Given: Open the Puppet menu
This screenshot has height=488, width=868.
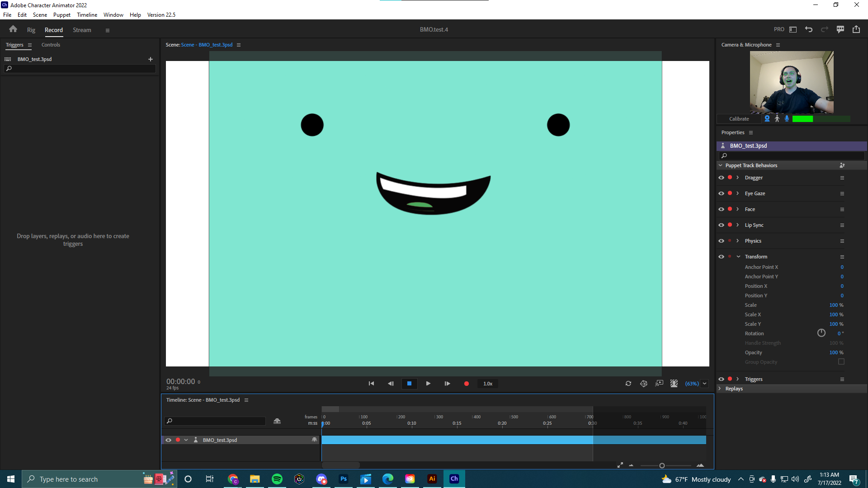Looking at the screenshot, I should pos(61,14).
